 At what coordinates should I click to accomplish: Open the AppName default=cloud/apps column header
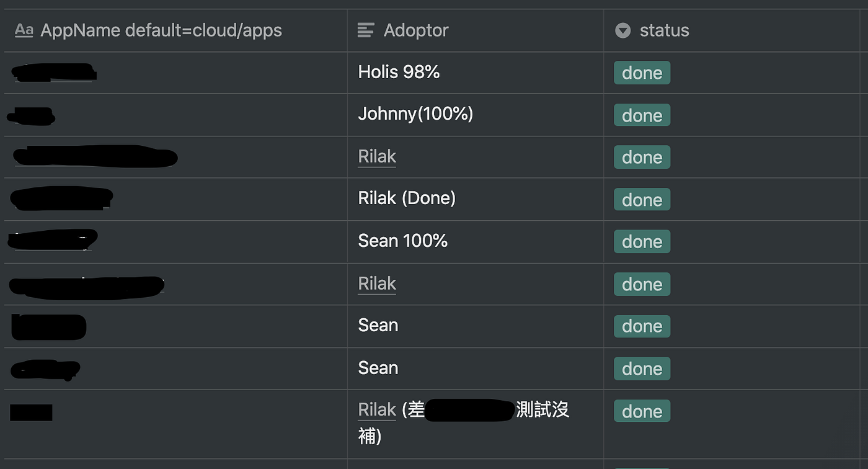(161, 30)
